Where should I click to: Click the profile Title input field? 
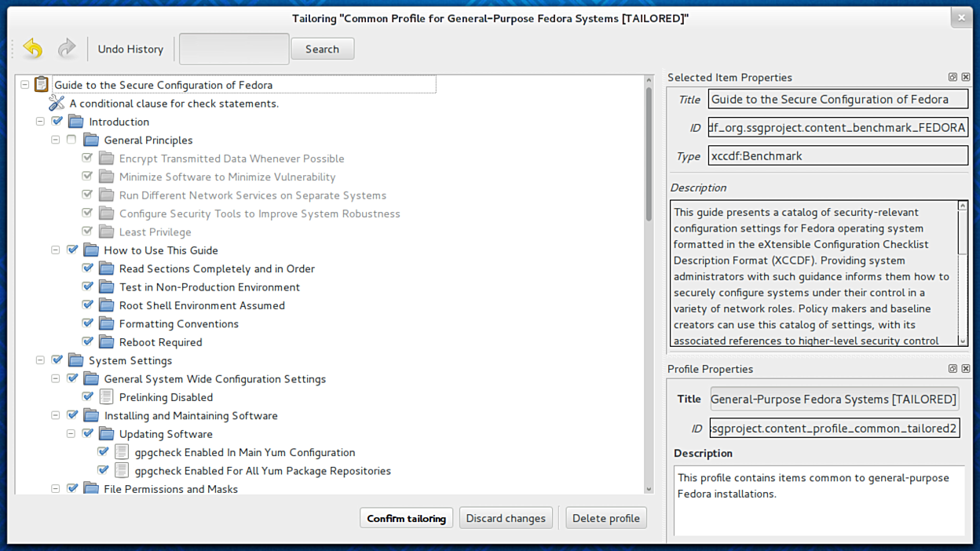point(834,399)
